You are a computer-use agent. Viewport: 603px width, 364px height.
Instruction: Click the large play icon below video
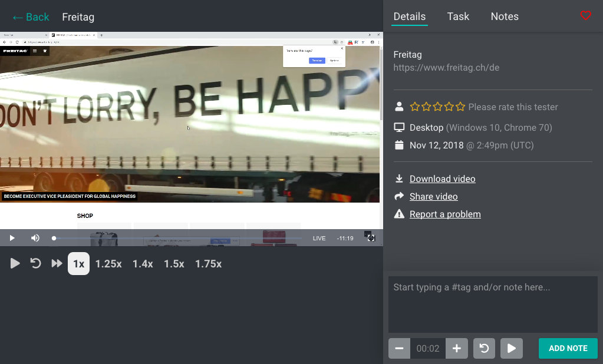point(15,264)
